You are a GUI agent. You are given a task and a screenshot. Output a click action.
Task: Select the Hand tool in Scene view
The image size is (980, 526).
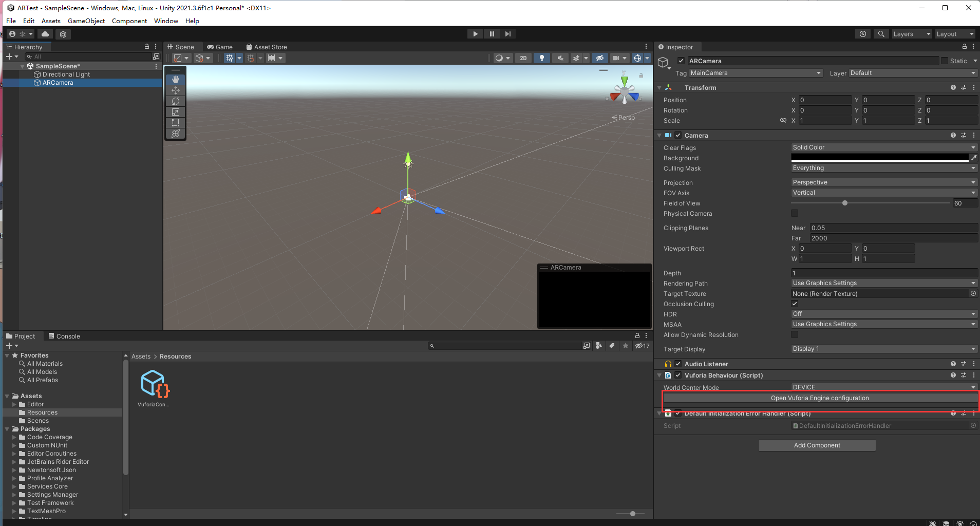(x=176, y=80)
